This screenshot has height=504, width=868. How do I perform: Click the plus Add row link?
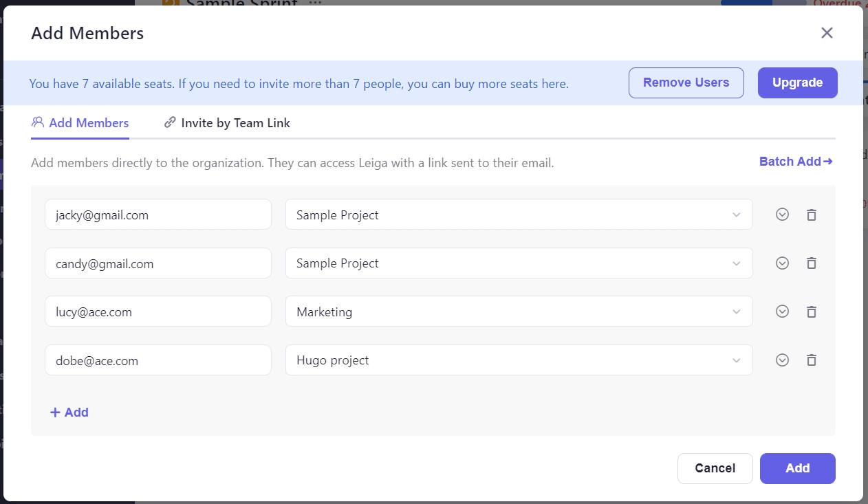[x=69, y=412]
